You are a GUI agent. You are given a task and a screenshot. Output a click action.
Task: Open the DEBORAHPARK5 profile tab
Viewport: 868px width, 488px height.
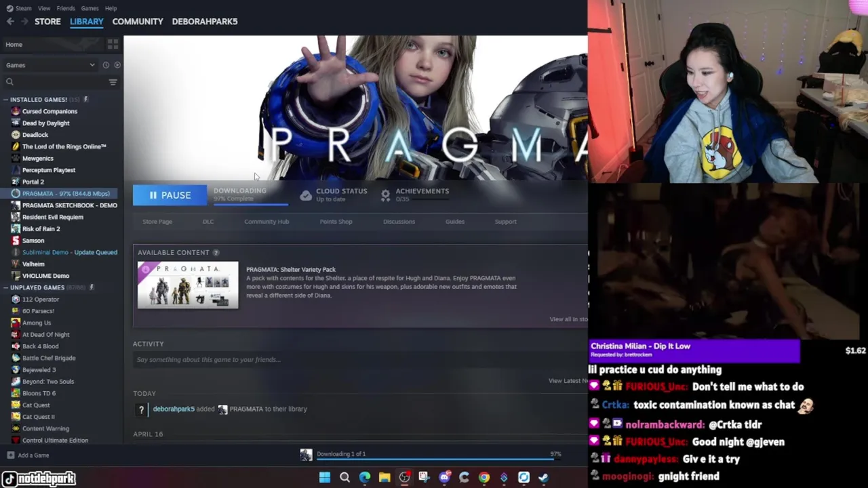[205, 22]
